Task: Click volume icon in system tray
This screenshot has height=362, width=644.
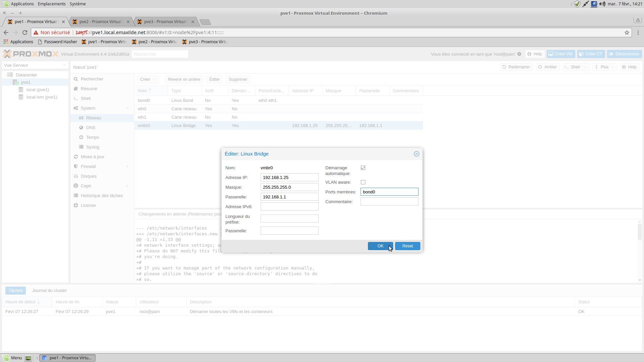Action: 602,4
